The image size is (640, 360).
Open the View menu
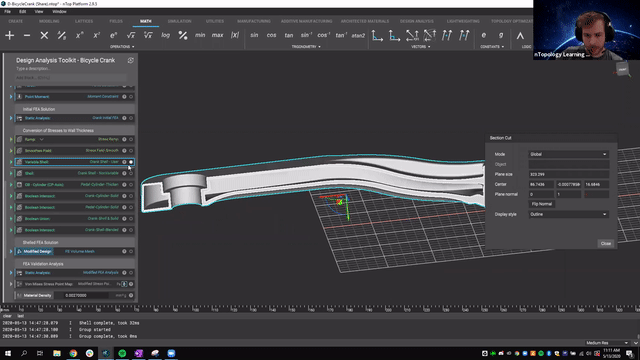pos(39,12)
